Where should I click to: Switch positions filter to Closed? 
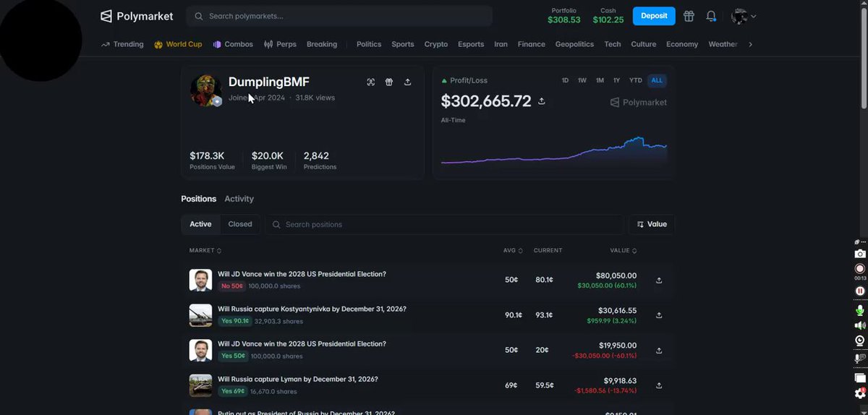pos(240,224)
